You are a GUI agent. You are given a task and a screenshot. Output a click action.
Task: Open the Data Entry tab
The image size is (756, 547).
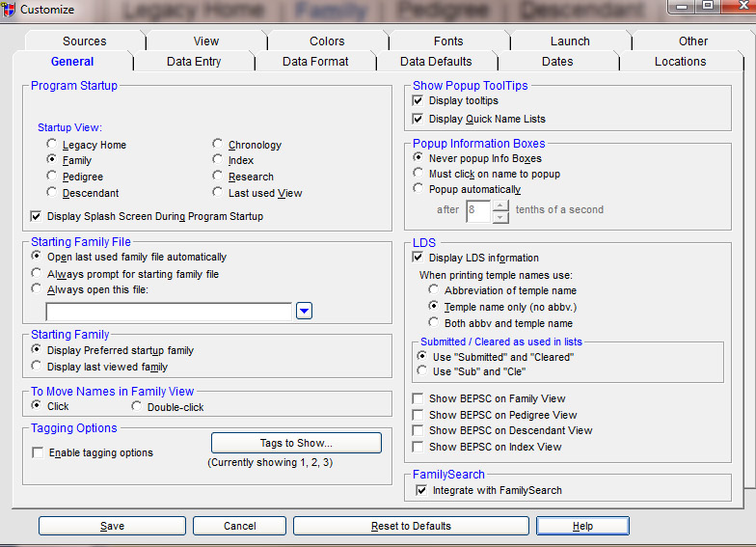coord(194,62)
